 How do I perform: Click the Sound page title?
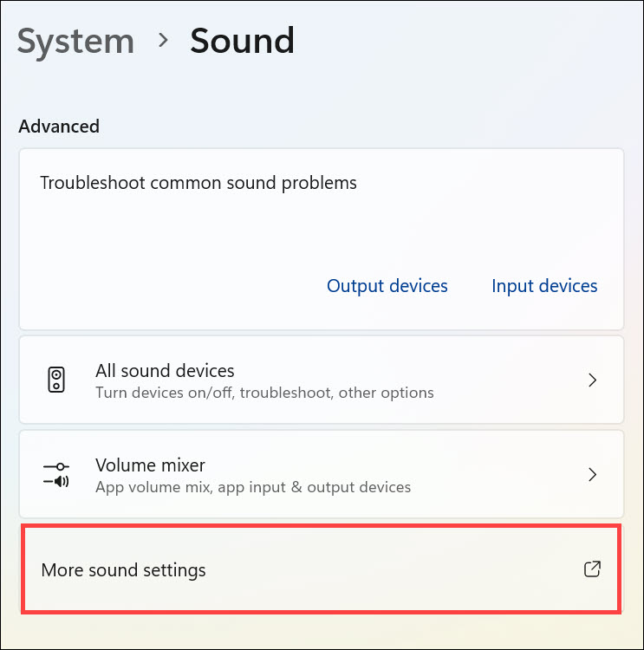coord(242,42)
